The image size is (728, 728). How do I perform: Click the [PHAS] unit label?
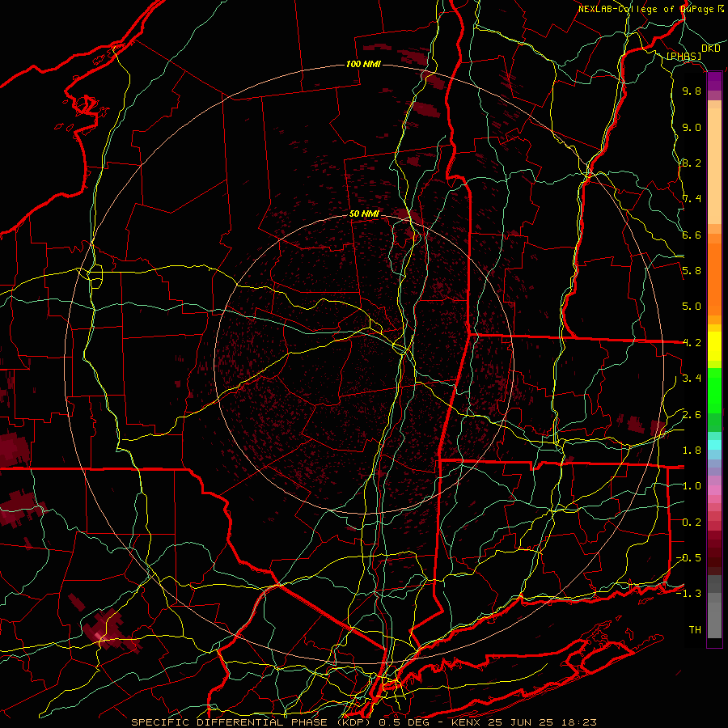coord(684,57)
